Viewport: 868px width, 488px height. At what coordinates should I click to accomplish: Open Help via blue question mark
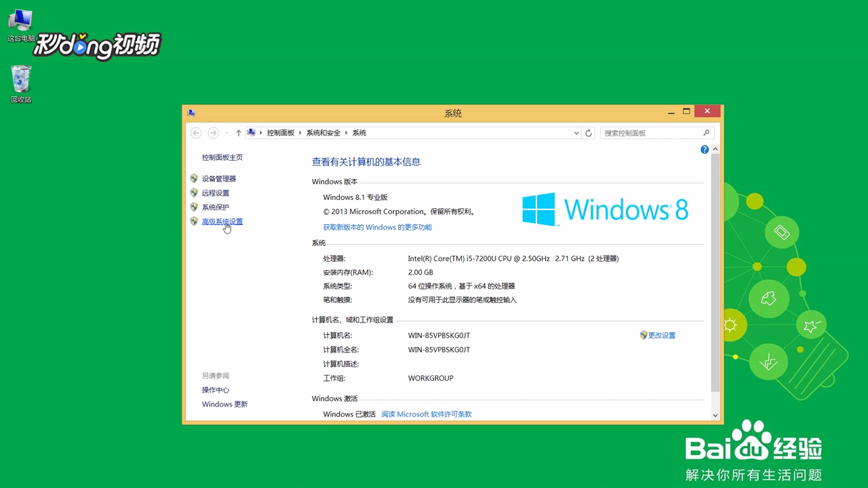[705, 149]
